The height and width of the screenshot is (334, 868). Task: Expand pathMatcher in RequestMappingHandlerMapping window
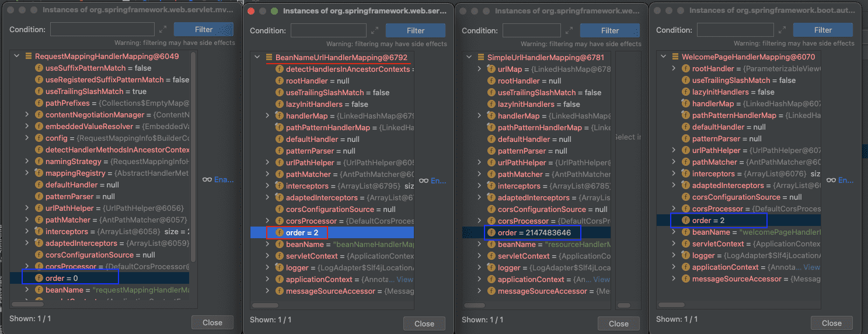(27, 220)
